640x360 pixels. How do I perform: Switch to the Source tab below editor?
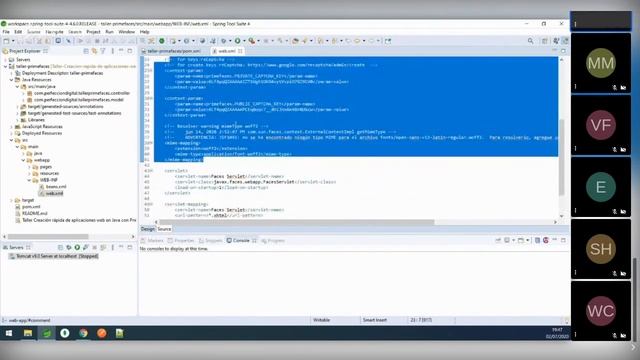[164, 229]
